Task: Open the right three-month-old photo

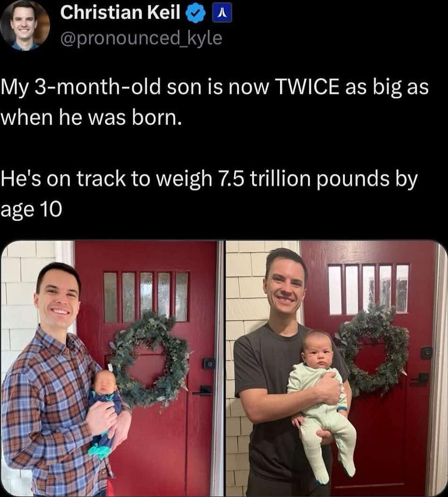Action: [x=336, y=368]
